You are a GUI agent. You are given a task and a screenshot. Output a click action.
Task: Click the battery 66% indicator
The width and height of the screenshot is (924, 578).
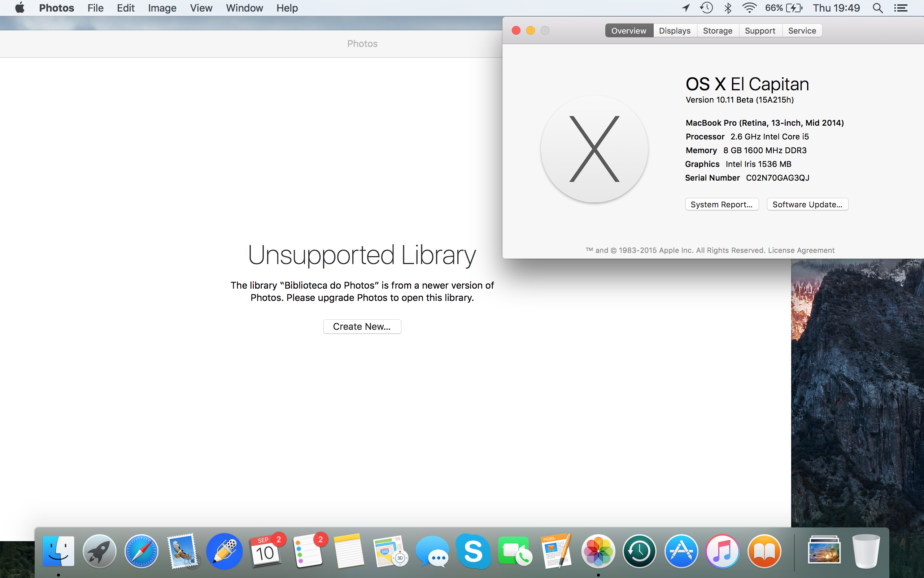point(784,8)
